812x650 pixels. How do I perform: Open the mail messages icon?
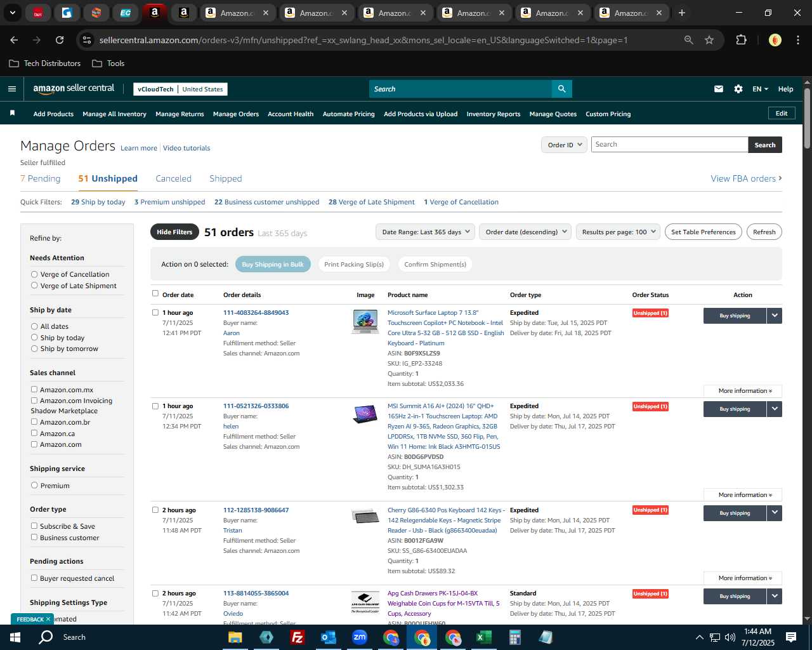[x=718, y=89]
